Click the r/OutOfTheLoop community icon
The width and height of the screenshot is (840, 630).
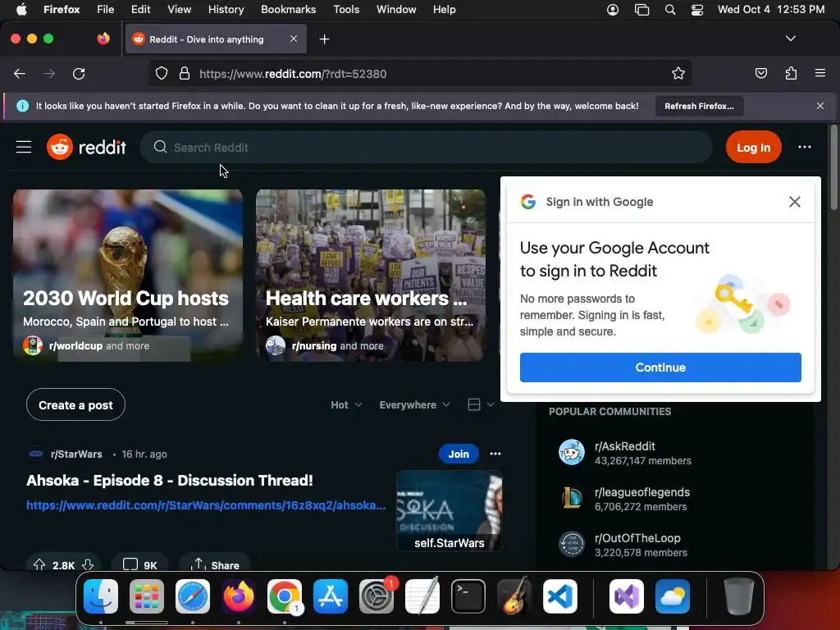(x=571, y=545)
